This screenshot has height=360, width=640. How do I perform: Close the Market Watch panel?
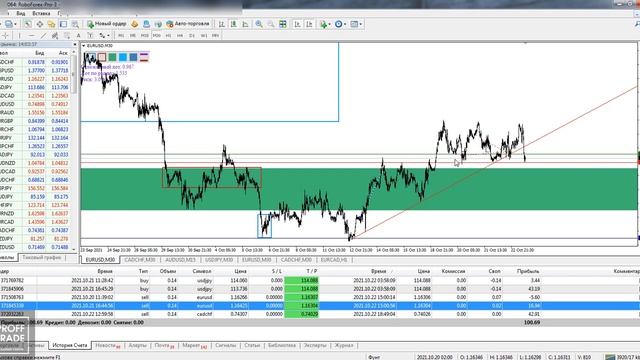click(x=75, y=44)
